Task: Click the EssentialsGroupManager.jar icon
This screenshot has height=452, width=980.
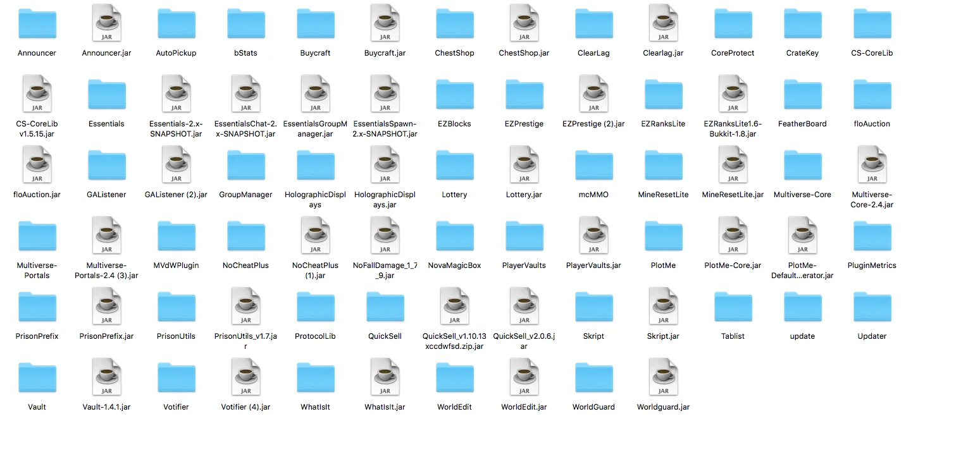Action: [x=315, y=94]
